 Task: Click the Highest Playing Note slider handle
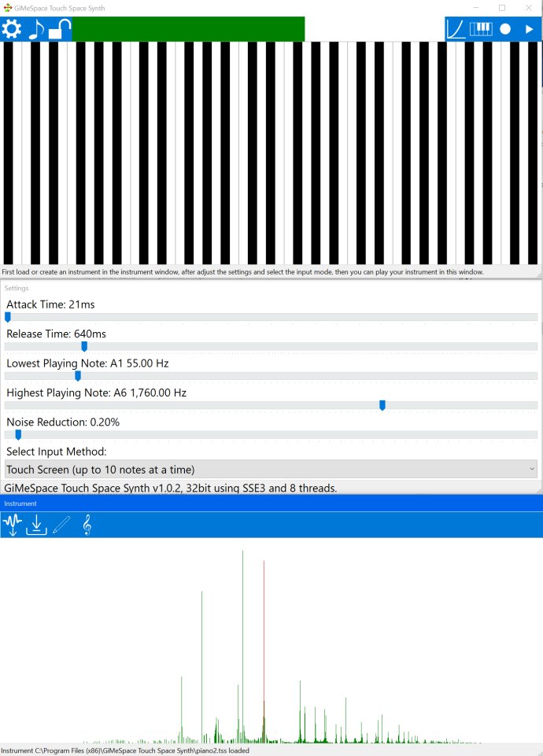382,405
